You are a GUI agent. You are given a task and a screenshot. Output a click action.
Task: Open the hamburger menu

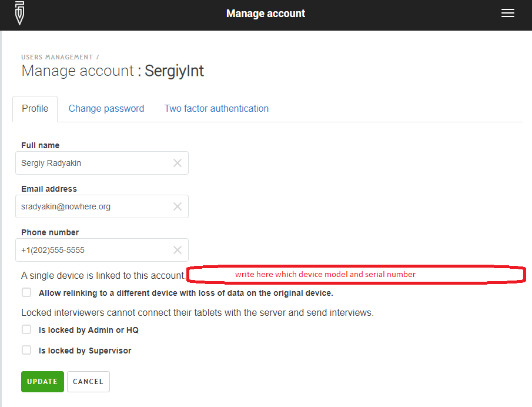507,14
